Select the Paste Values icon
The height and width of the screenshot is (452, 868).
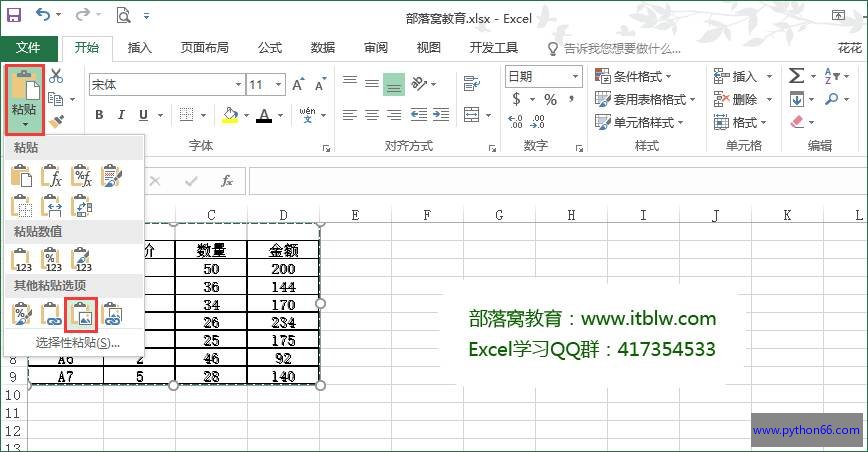22,260
